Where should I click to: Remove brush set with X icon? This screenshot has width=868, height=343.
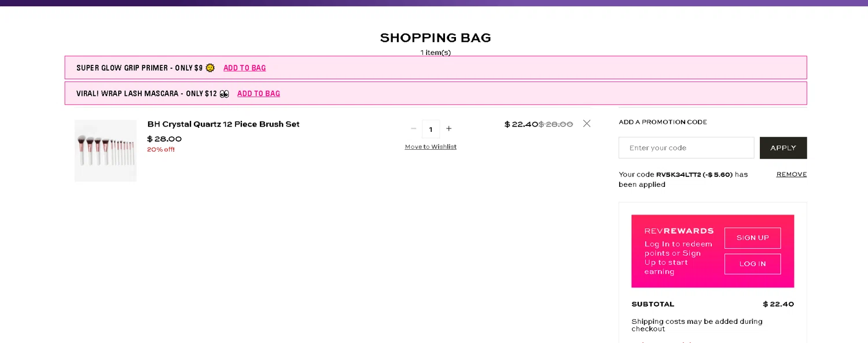click(587, 124)
